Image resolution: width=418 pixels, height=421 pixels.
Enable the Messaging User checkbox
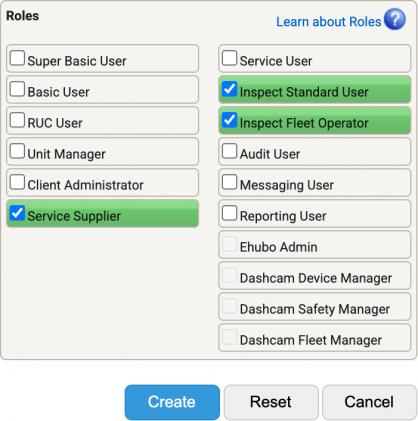point(229,182)
